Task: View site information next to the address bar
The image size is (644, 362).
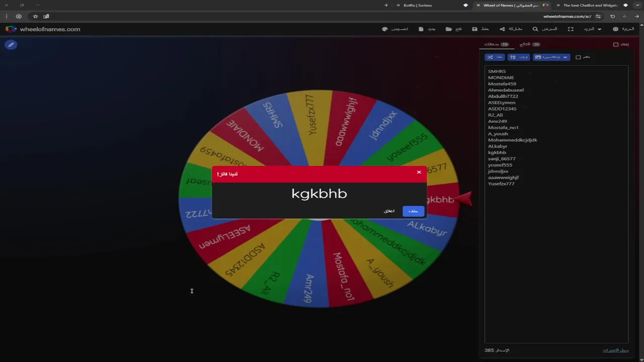Action: click(598, 17)
